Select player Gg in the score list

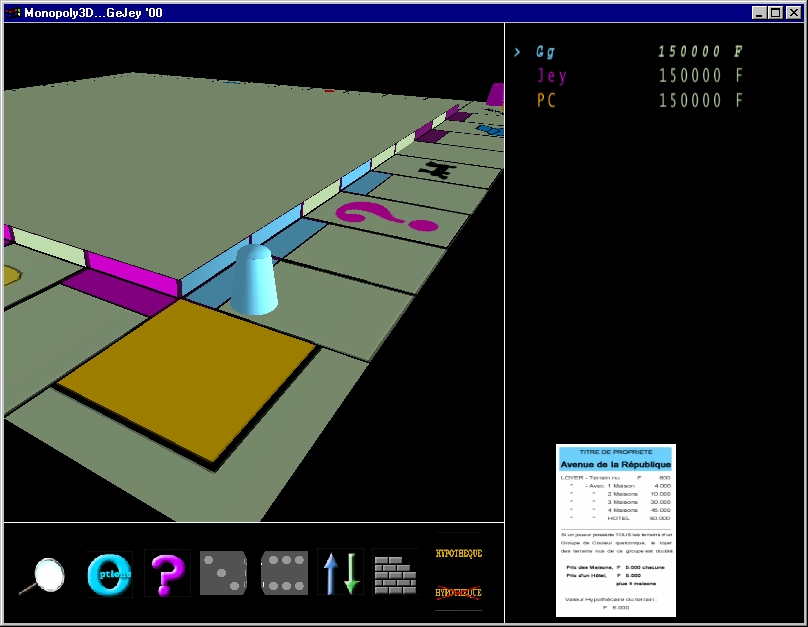tap(546, 52)
